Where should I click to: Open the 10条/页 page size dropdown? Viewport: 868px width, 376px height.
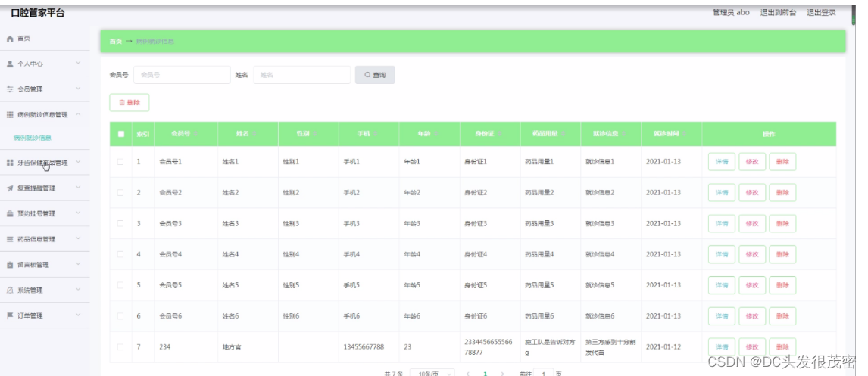coord(432,373)
